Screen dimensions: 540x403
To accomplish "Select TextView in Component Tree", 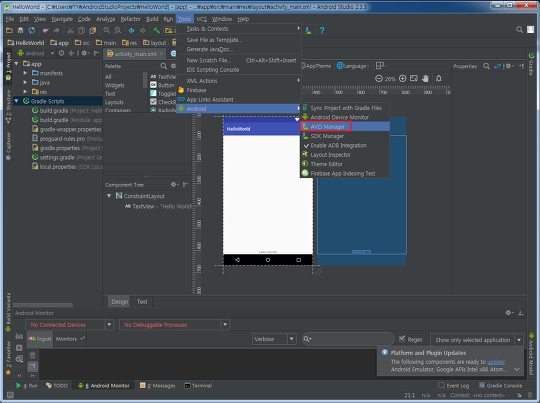I will click(157, 206).
